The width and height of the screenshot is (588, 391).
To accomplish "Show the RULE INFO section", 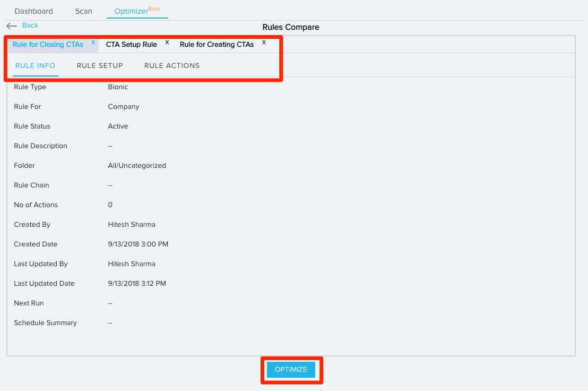I will coord(35,66).
